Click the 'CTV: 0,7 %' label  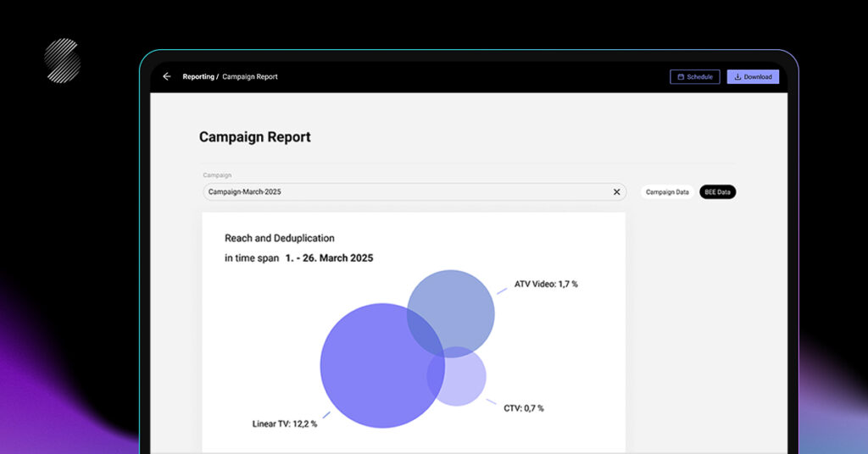(524, 408)
